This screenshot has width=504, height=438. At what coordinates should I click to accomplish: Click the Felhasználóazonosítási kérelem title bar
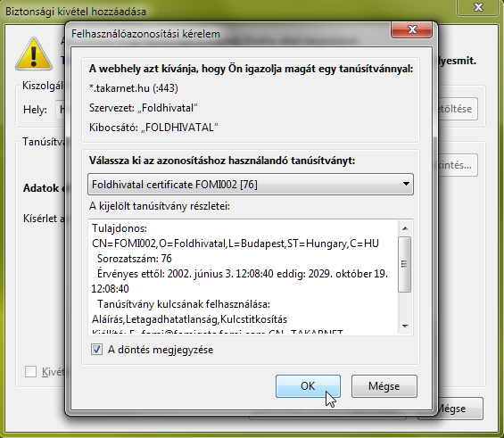(x=225, y=33)
